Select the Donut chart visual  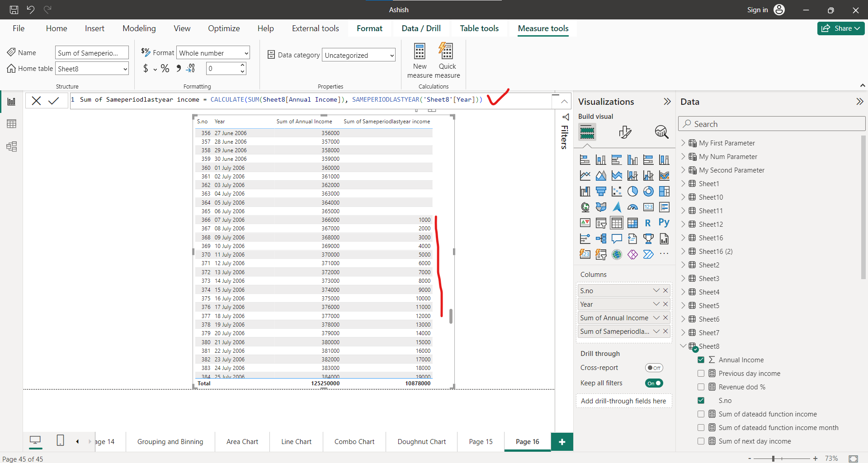pyautogui.click(x=648, y=191)
